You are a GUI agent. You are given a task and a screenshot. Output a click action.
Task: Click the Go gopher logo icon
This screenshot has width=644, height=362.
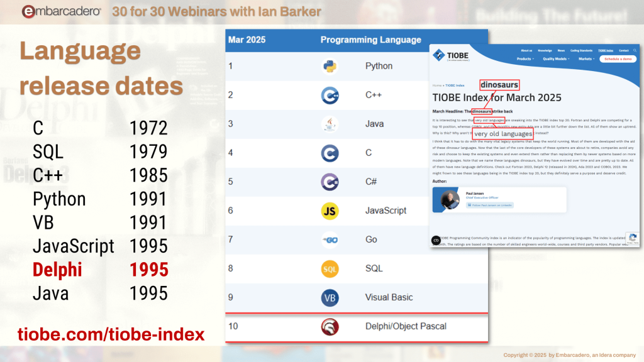click(x=330, y=239)
